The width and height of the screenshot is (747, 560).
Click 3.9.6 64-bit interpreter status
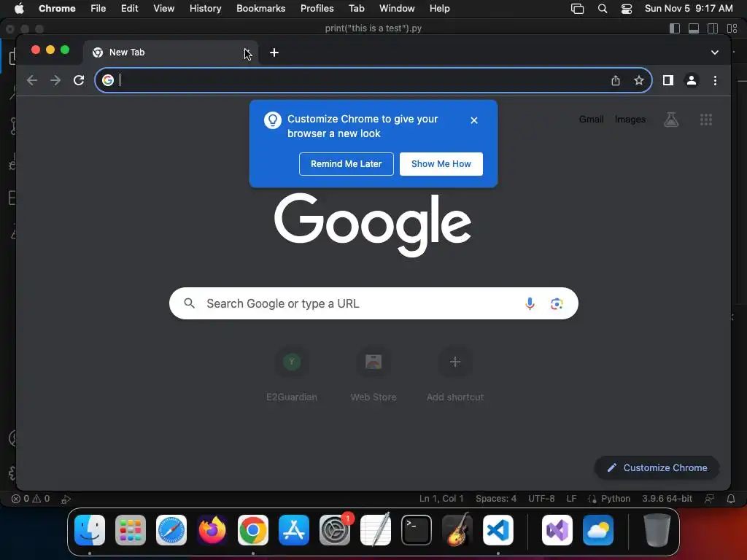pyautogui.click(x=667, y=499)
